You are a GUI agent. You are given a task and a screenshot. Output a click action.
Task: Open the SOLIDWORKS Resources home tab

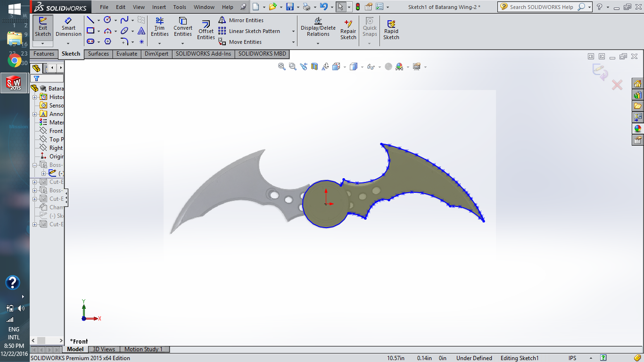coord(638,83)
